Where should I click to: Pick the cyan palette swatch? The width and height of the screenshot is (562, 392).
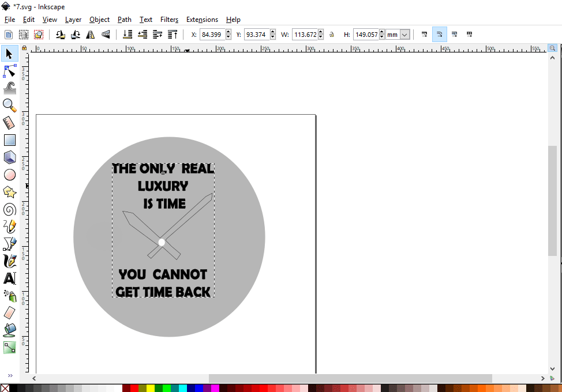(x=182, y=388)
